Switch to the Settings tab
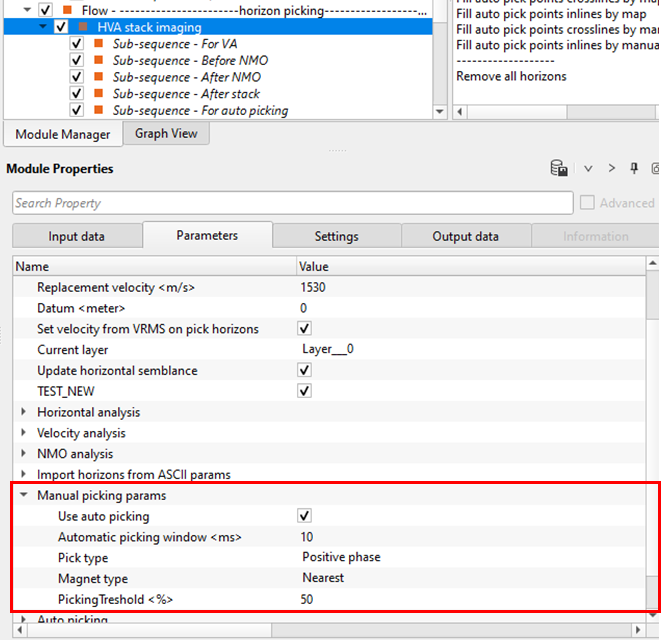Viewport: 661px width, 640px height. coord(336,236)
